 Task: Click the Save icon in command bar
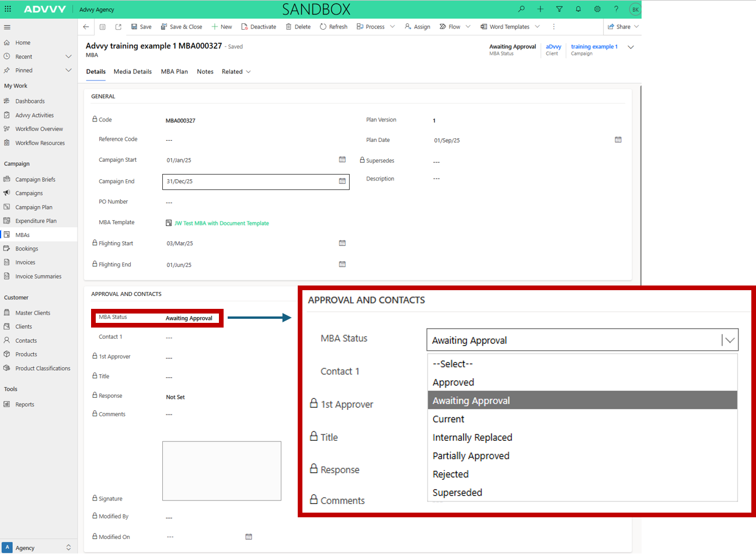tap(141, 27)
